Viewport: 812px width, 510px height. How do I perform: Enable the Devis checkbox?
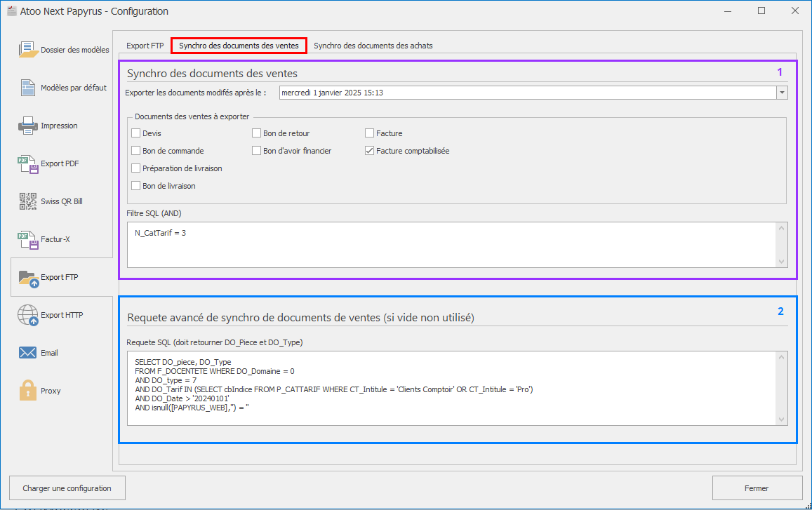pyautogui.click(x=136, y=133)
